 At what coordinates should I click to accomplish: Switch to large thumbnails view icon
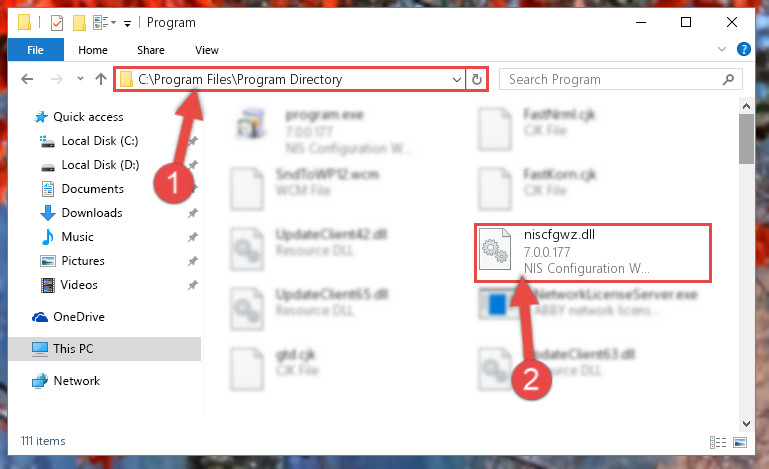click(x=740, y=443)
